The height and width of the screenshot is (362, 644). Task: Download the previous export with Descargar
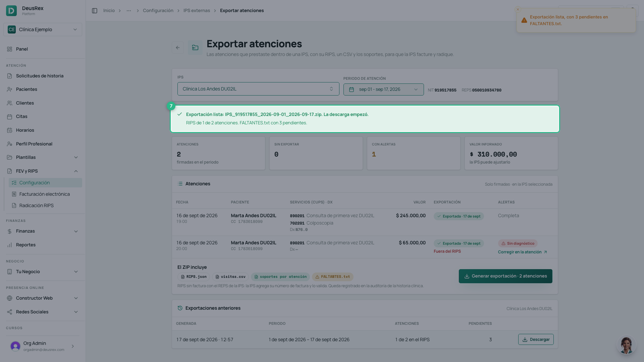536,340
